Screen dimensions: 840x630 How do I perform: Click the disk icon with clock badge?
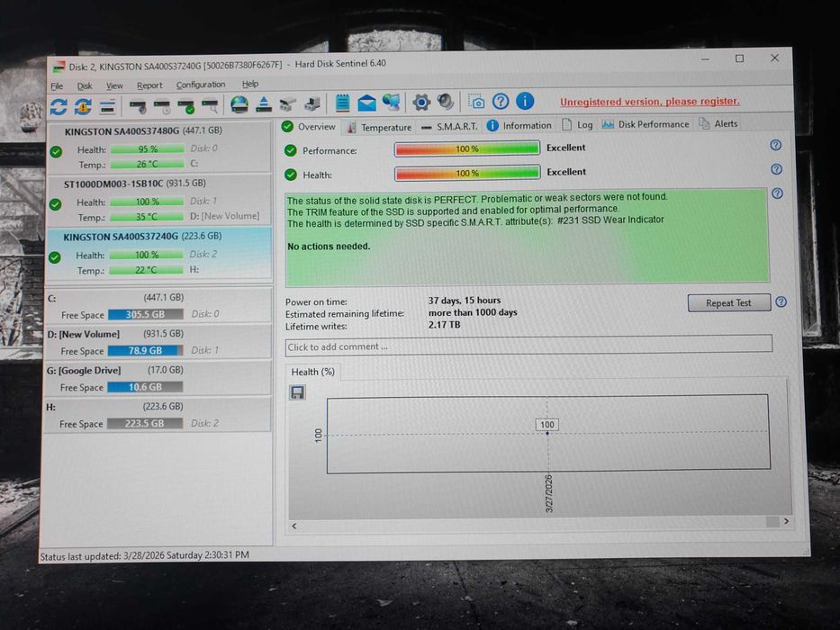click(x=162, y=106)
